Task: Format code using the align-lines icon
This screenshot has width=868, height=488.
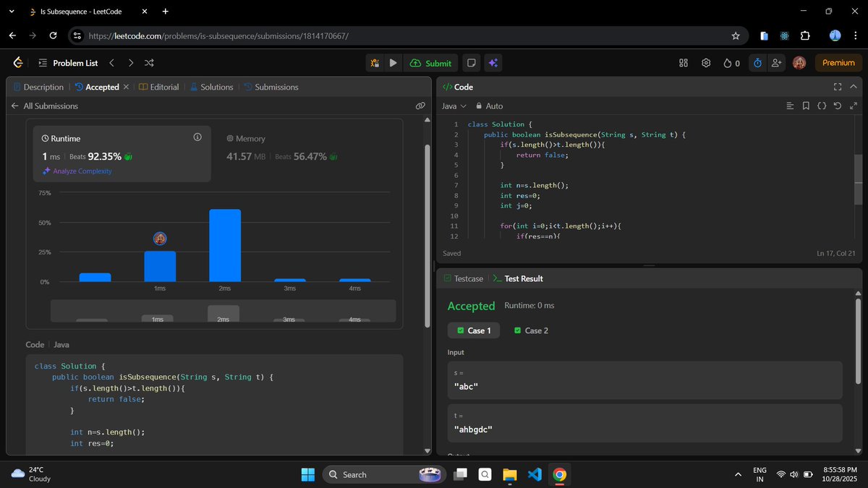Action: point(789,106)
